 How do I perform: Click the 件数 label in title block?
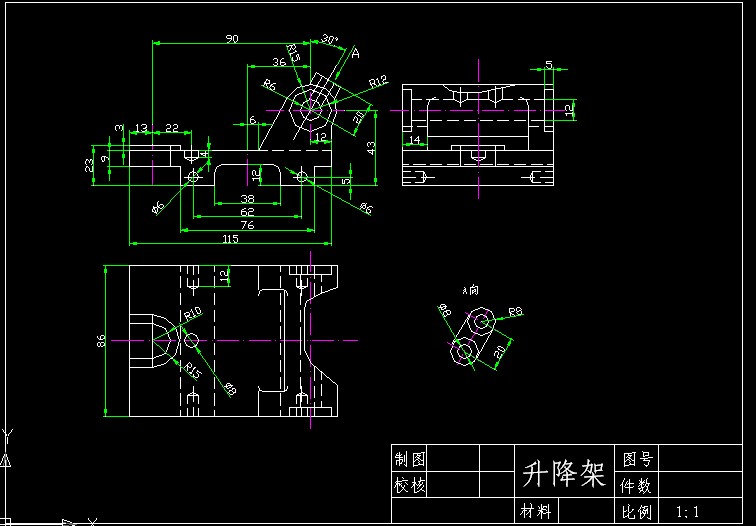pyautogui.click(x=637, y=485)
